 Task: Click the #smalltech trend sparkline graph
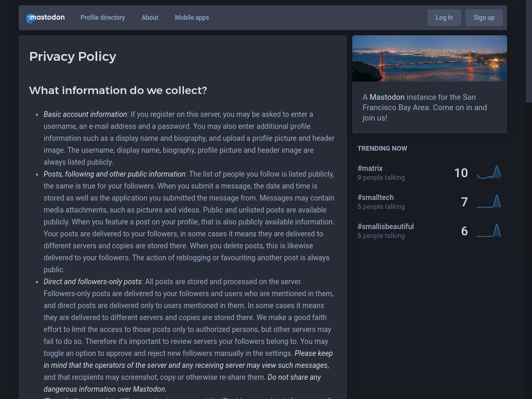click(x=488, y=202)
